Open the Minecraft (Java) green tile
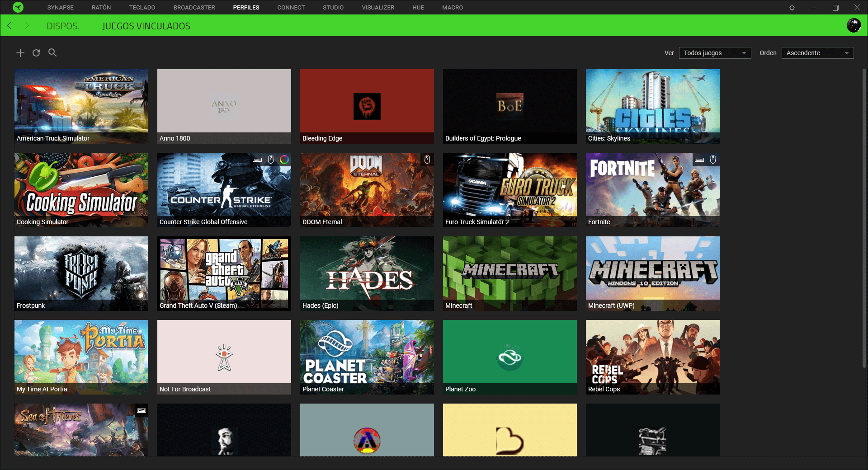 [510, 273]
